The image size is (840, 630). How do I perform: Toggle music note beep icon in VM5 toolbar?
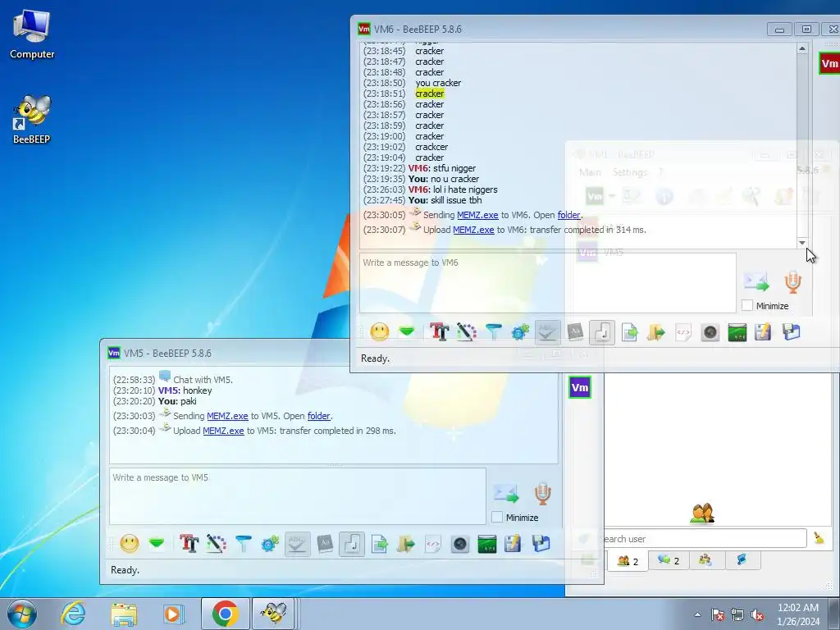pos(352,544)
